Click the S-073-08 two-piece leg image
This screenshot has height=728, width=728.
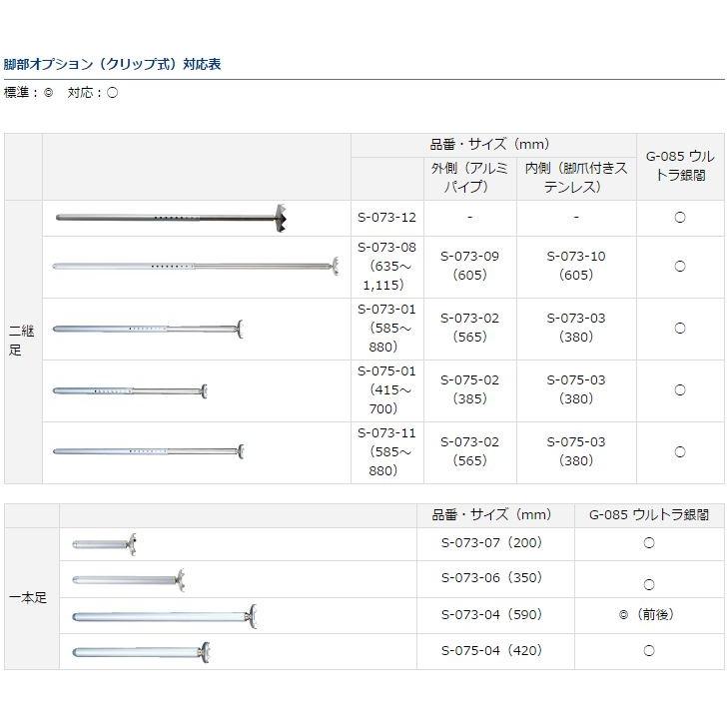(196, 266)
